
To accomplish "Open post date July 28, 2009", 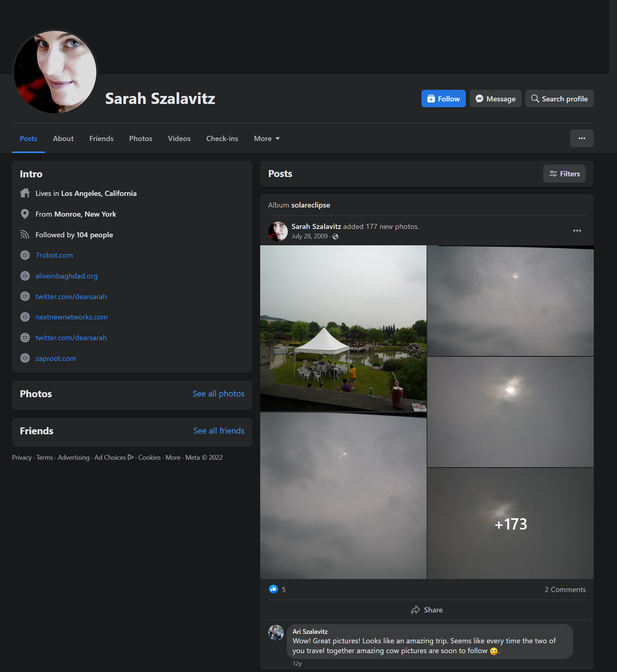I will tap(309, 236).
